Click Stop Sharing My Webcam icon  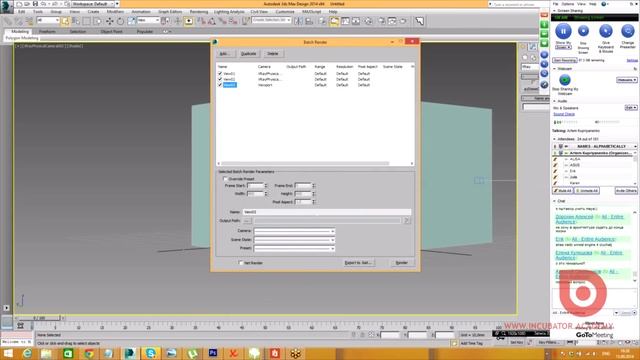coord(565,80)
